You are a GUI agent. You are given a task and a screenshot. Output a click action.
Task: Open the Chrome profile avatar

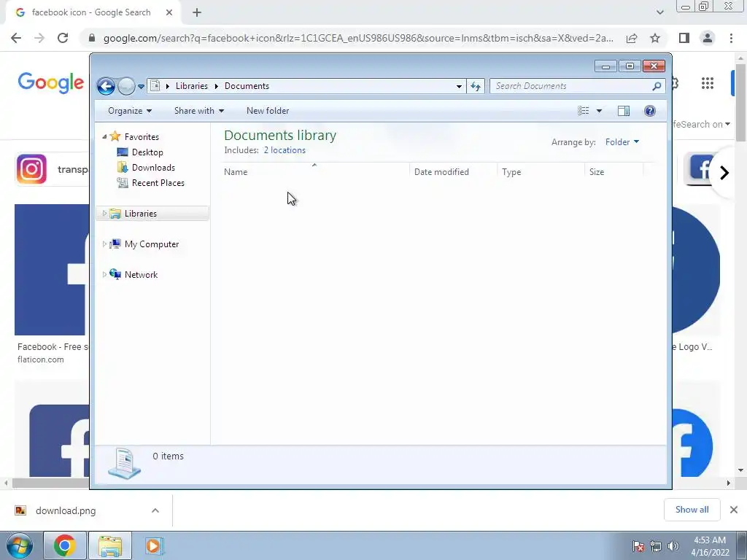708,38
